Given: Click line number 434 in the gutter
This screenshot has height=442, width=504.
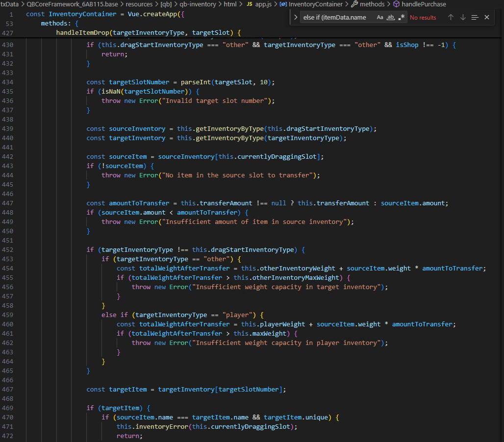Looking at the screenshot, I should tap(8, 82).
